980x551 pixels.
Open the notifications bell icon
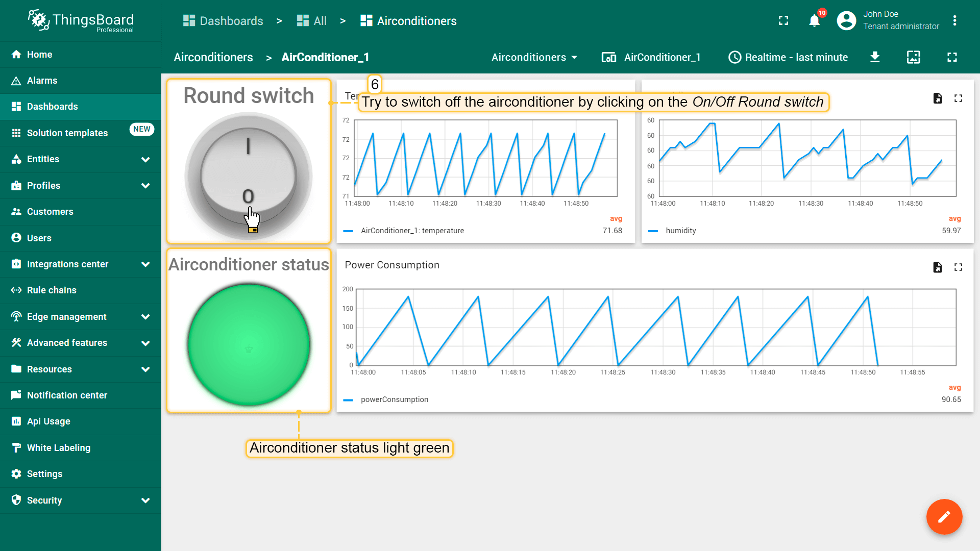coord(814,21)
